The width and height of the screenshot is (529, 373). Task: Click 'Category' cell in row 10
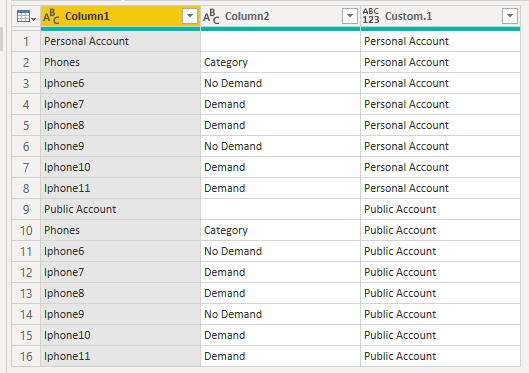[280, 230]
